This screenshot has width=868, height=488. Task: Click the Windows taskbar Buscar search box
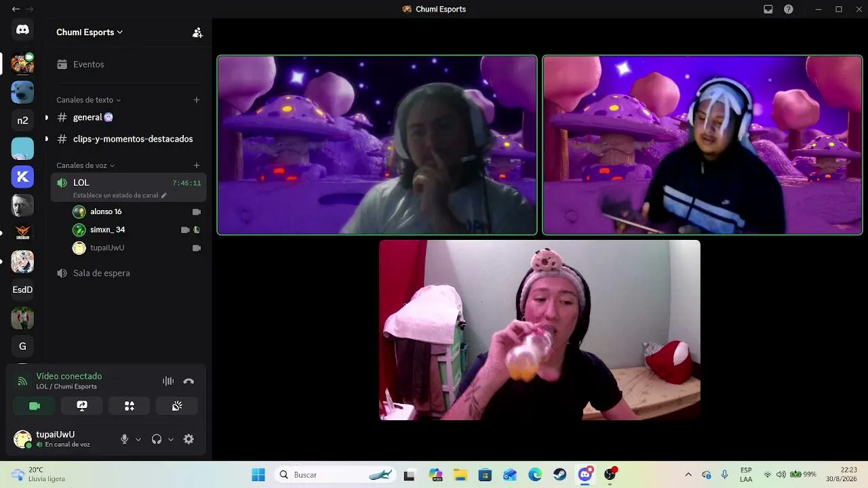point(336,474)
